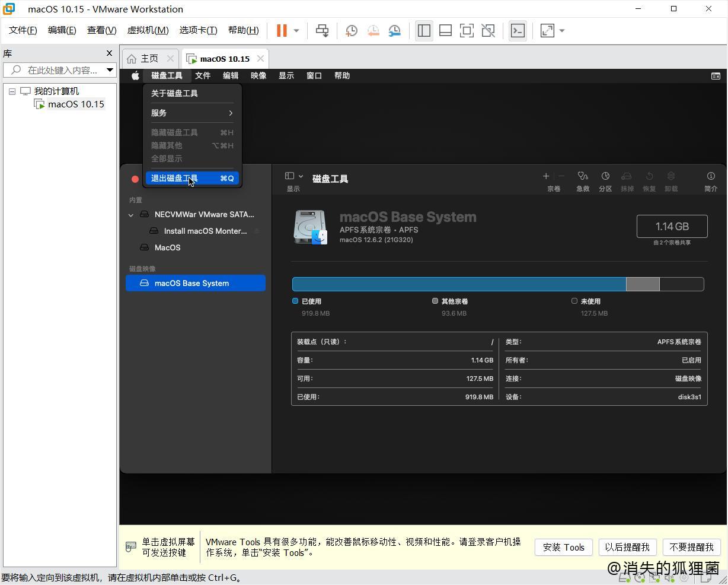Open VMware 帮助(H) menu
The image size is (728, 585).
(x=243, y=30)
